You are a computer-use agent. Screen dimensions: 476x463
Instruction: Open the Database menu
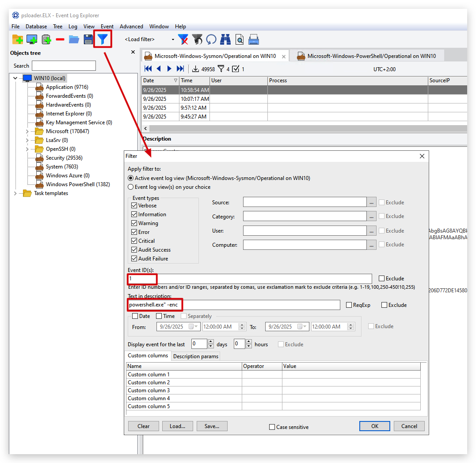tap(36, 27)
